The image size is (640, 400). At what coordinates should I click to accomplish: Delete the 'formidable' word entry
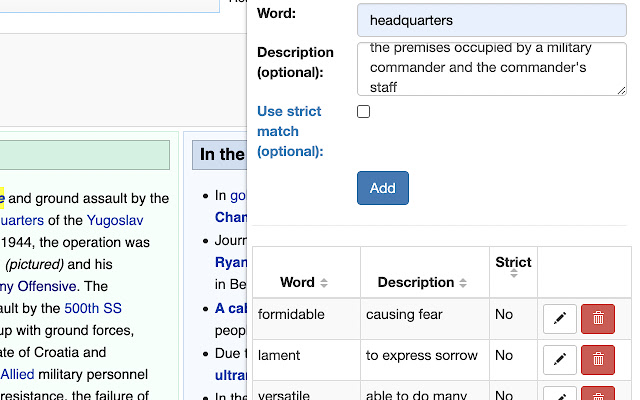tap(598, 319)
